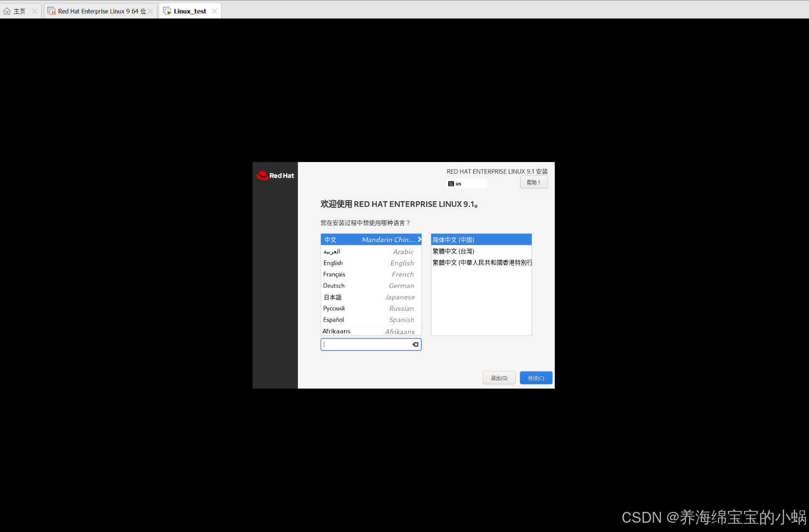Select 中文 Mandarin Chinese language row
Image resolution: width=809 pixels, height=532 pixels.
pyautogui.click(x=371, y=240)
